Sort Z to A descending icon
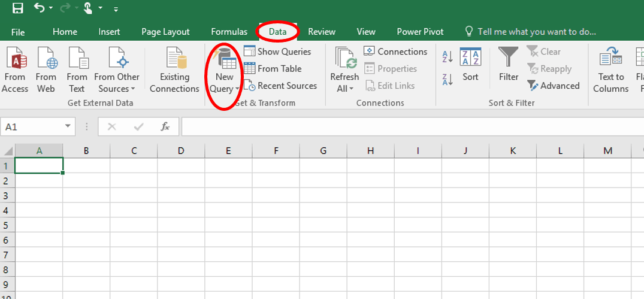Viewport: 644px width, 299px height. pos(448,79)
